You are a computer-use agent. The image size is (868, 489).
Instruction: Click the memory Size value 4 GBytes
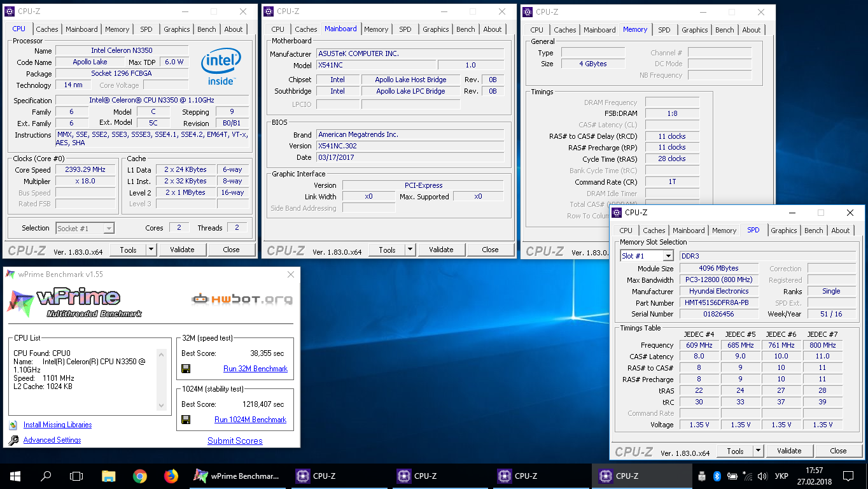pos(593,64)
